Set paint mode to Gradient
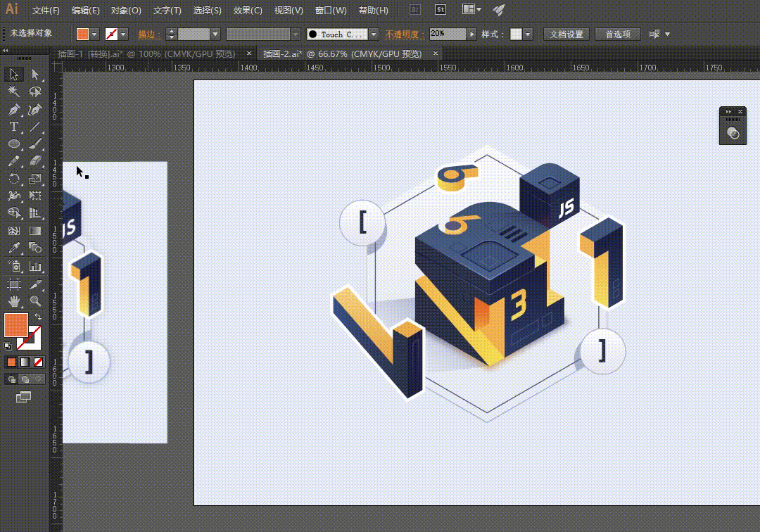The width and height of the screenshot is (760, 532). pos(25,362)
